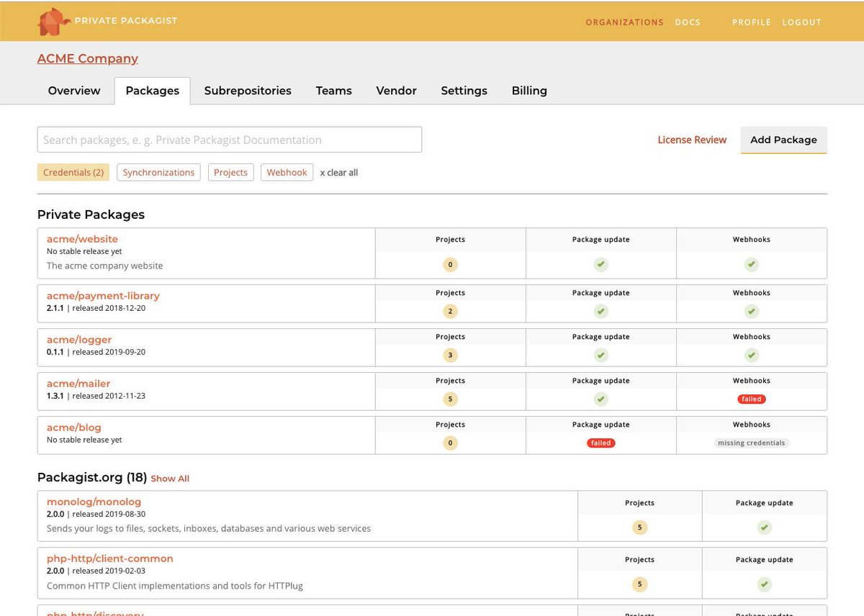Viewport: 864px width, 616px height.
Task: Open the Vendor tab
Action: point(397,91)
